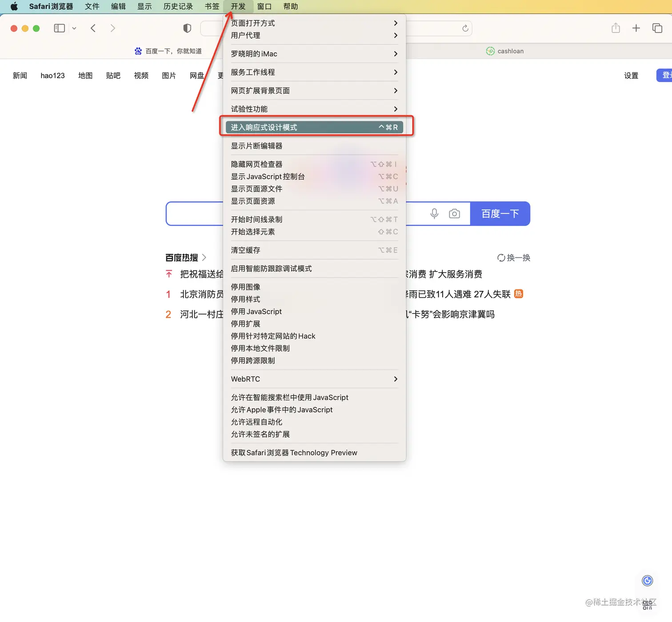Show tab overview icon
672x622 pixels.
[x=657, y=28]
